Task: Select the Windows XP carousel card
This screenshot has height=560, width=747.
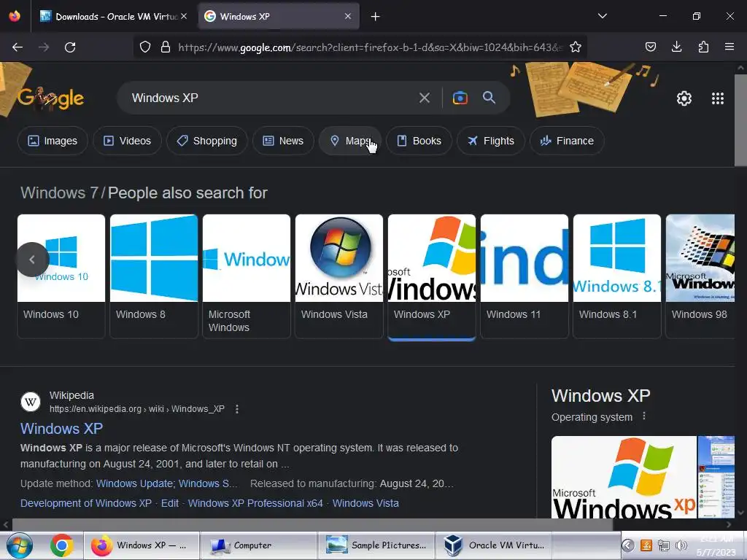Action: coord(432,276)
